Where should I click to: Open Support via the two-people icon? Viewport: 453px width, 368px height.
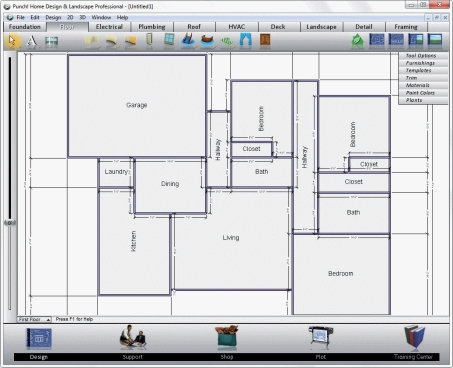tap(133, 337)
